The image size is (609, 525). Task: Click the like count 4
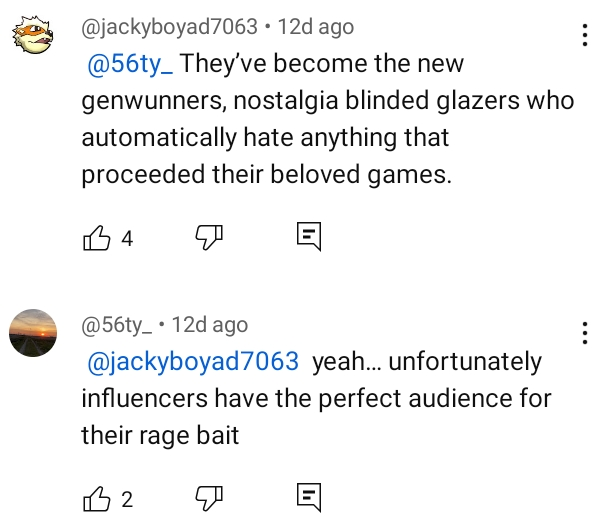pyautogui.click(x=127, y=238)
